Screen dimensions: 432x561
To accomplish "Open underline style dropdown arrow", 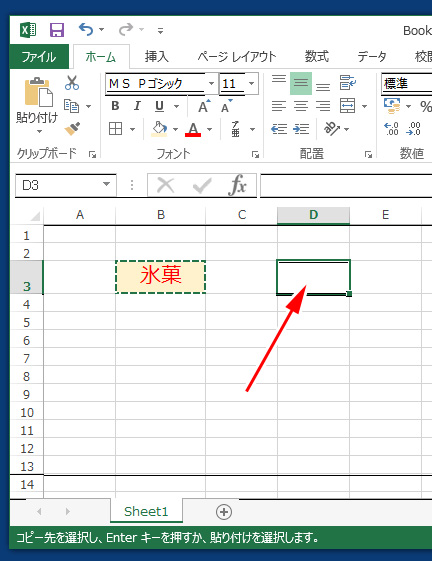I will click(176, 106).
